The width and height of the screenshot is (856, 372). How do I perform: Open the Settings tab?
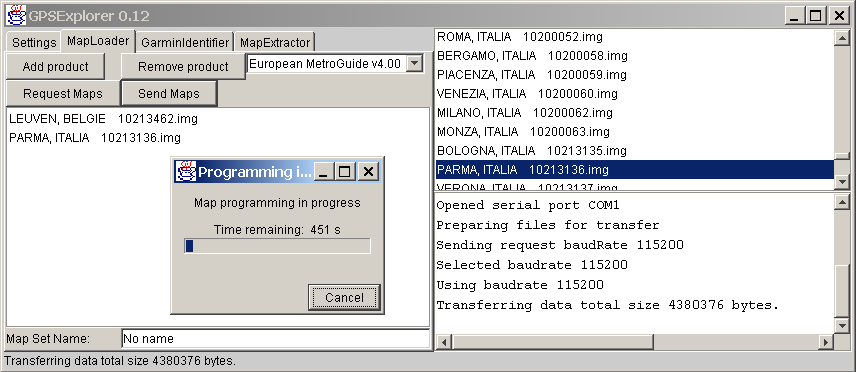tap(34, 43)
